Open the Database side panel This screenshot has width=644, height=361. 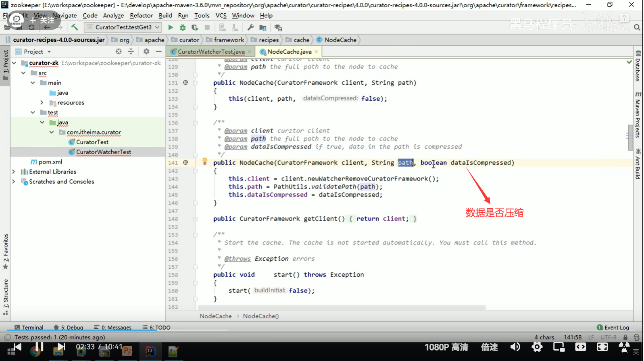pyautogui.click(x=638, y=66)
